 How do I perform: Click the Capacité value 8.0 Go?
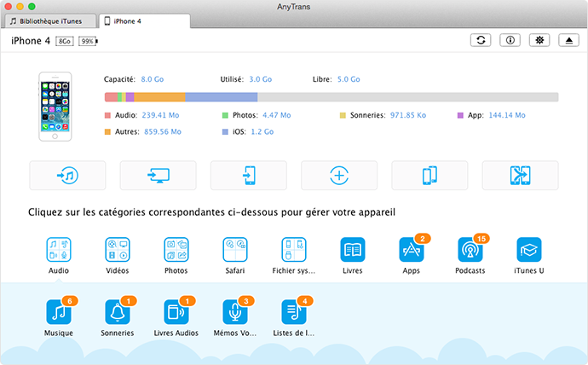(153, 79)
